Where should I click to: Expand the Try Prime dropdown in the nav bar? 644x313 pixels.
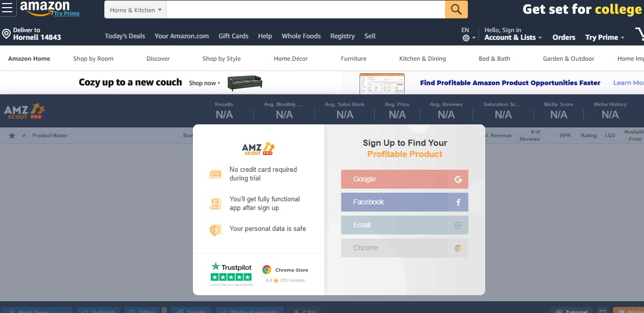coord(605,37)
